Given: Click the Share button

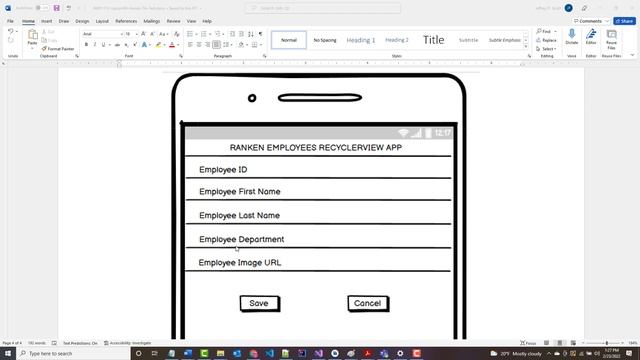Looking at the screenshot, I should tap(624, 21).
